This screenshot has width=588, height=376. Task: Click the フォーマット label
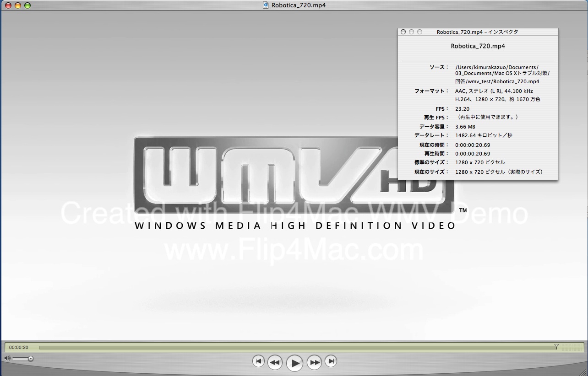tap(432, 91)
